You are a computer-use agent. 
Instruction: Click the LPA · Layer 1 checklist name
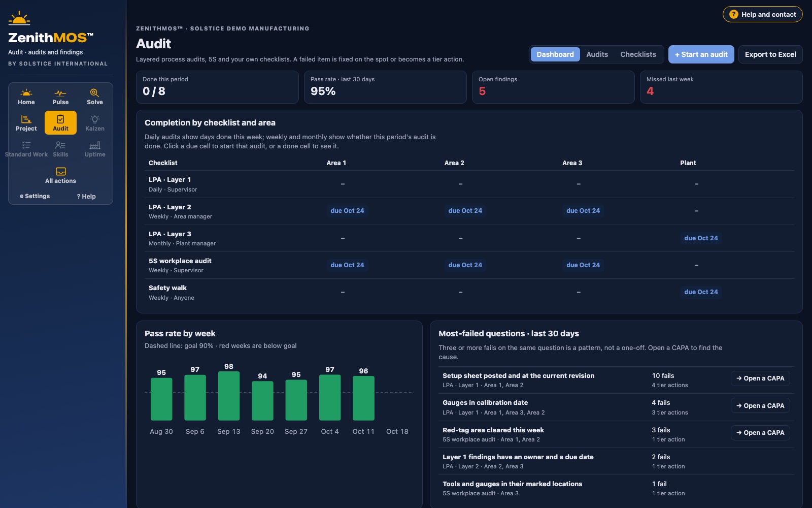coord(170,180)
